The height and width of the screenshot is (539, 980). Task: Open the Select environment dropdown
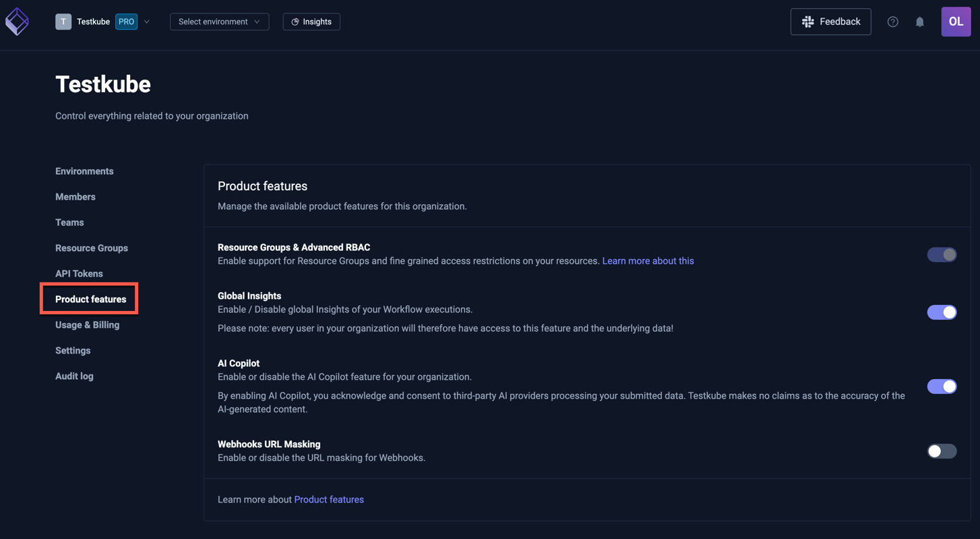click(219, 21)
